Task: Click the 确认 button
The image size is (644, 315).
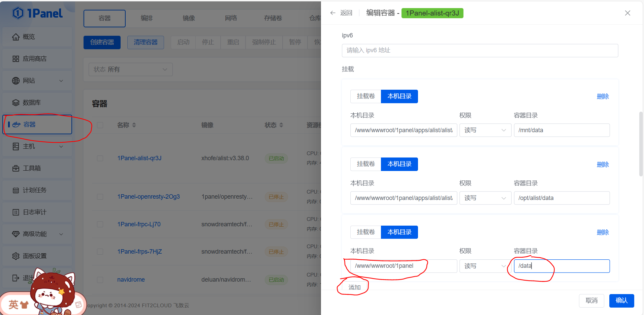Action: (621, 300)
